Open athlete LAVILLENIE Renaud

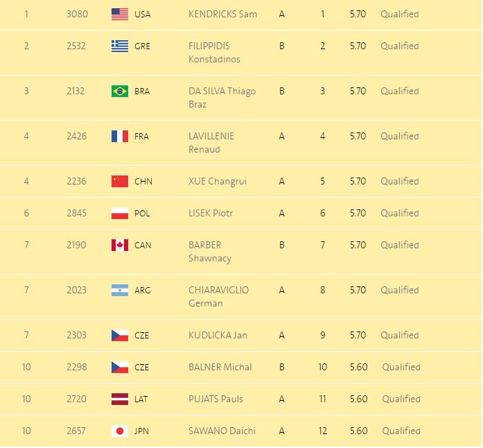[x=211, y=142]
